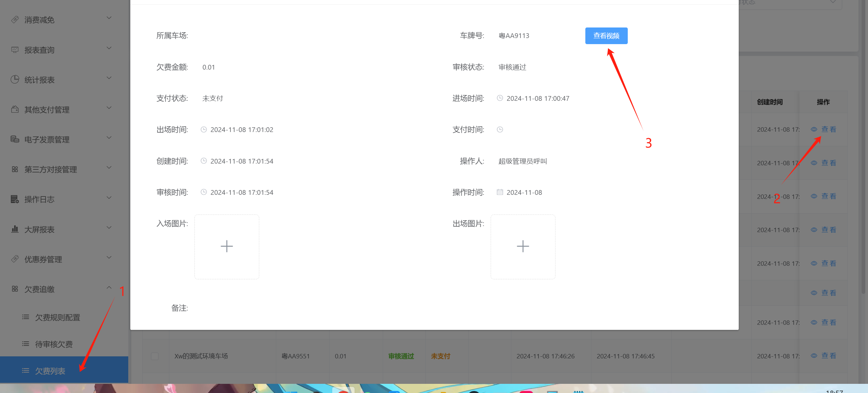Click 查看 link in the 粤AA9551 row

click(x=824, y=356)
